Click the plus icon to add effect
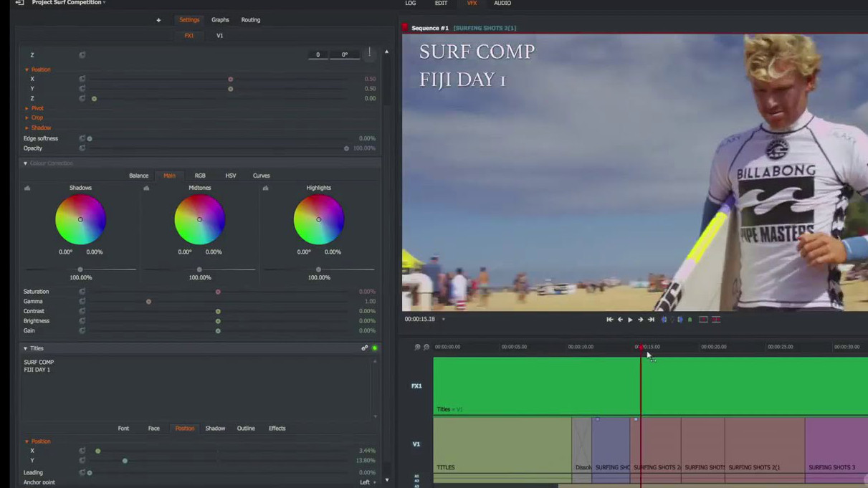This screenshot has height=488, width=868. [158, 20]
